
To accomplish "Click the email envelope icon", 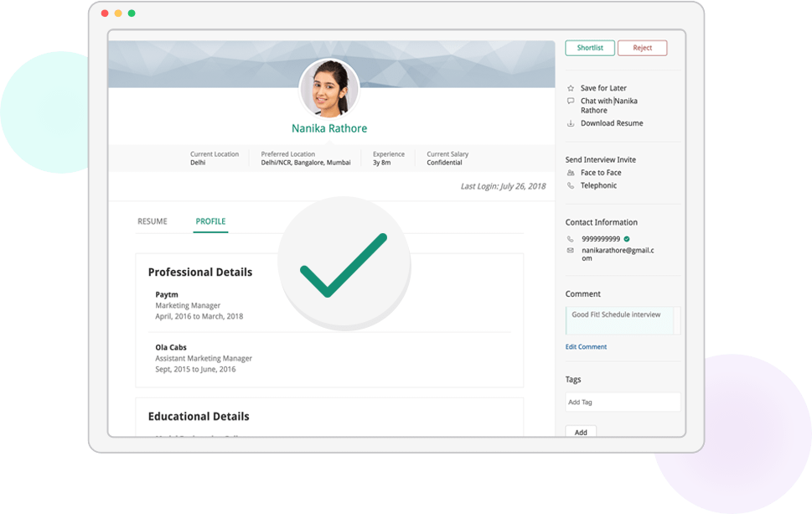I will tap(571, 250).
